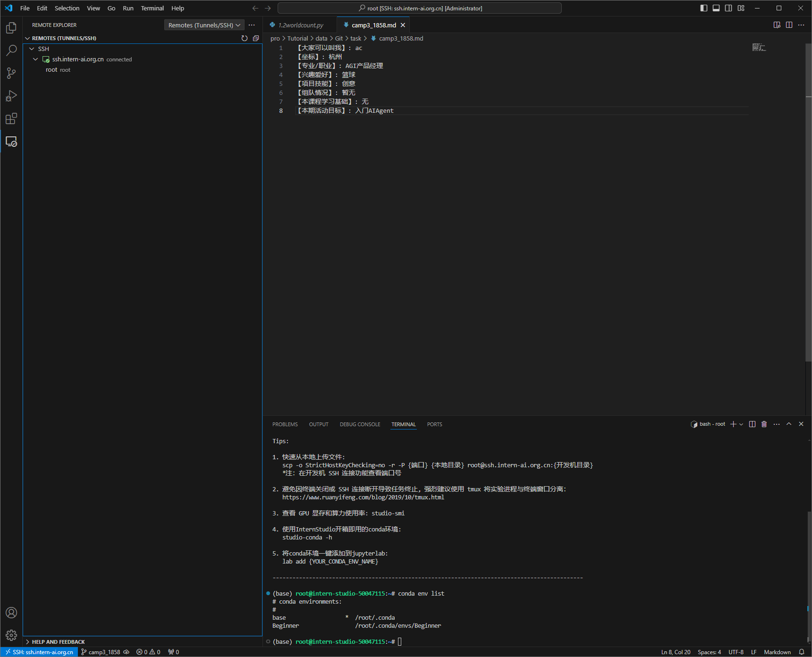Screen dimensions: 812x657
Task: Close the camp3_1858.md tab
Action: 403,25
